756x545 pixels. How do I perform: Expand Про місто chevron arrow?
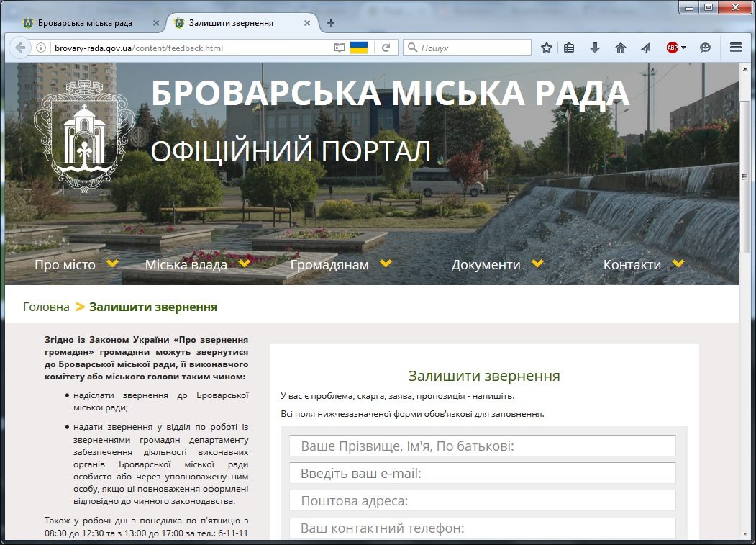113,263
